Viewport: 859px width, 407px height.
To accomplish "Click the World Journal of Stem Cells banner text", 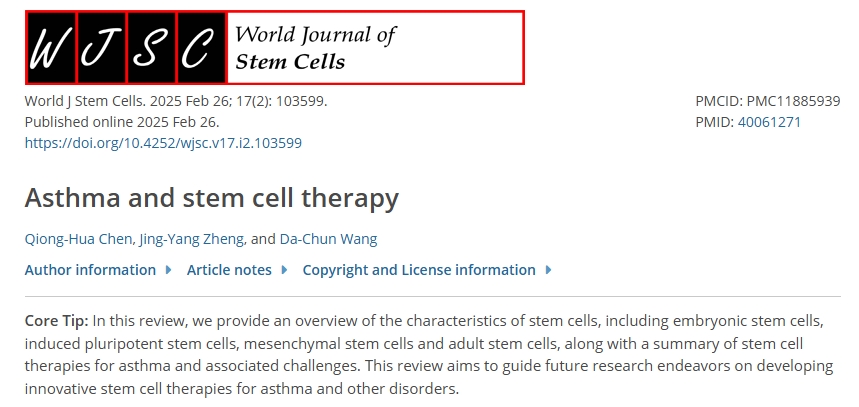I will click(314, 48).
